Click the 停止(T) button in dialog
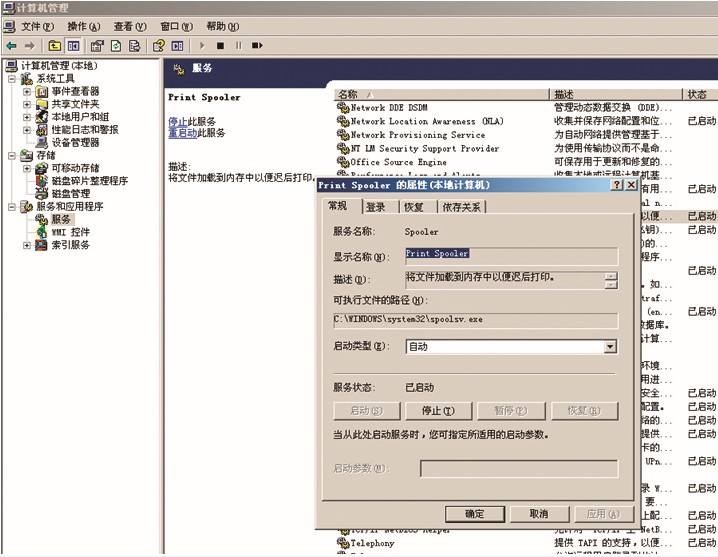The height and width of the screenshot is (557, 718). [438, 411]
